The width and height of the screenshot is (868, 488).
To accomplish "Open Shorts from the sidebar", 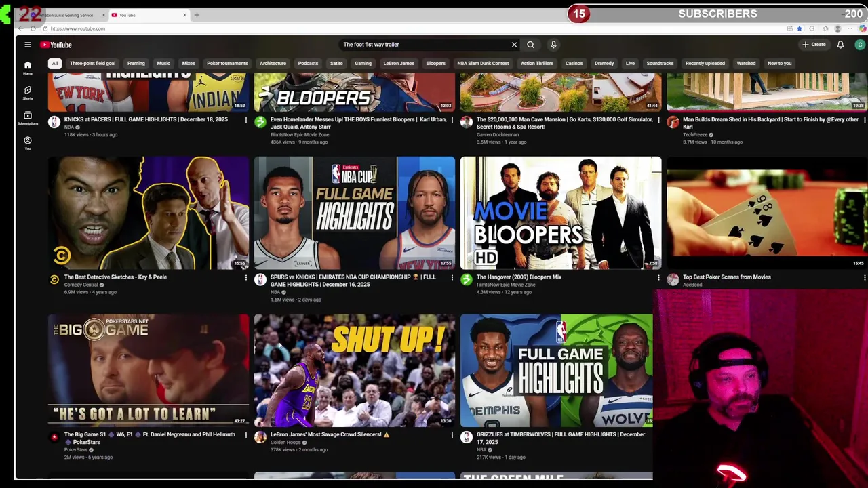I will pyautogui.click(x=28, y=93).
